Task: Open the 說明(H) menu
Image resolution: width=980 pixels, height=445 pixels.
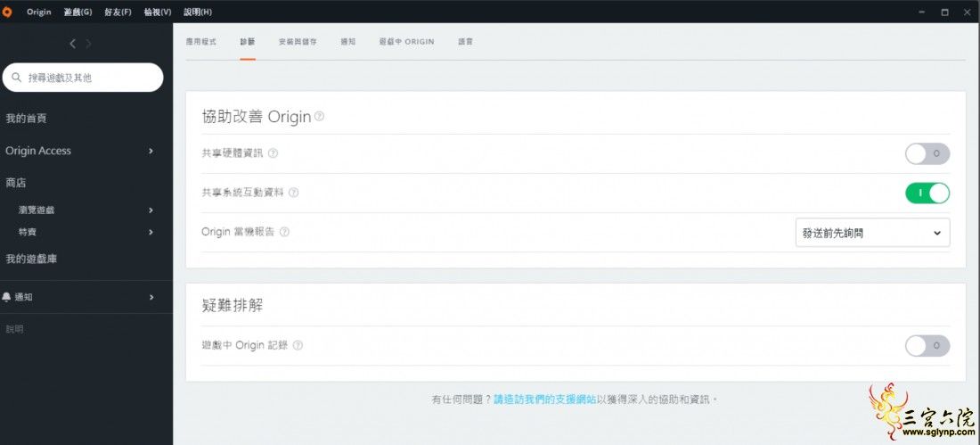Action: coord(198,12)
